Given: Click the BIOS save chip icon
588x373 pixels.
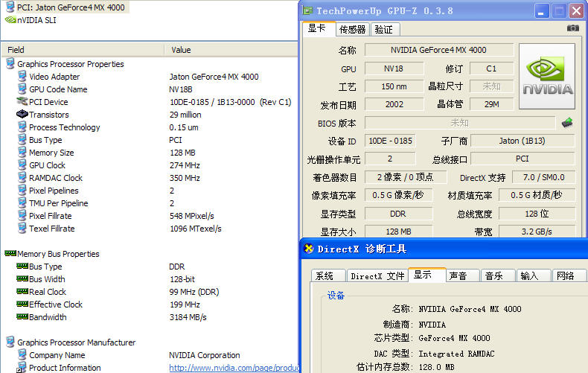Looking at the screenshot, I should (x=567, y=123).
